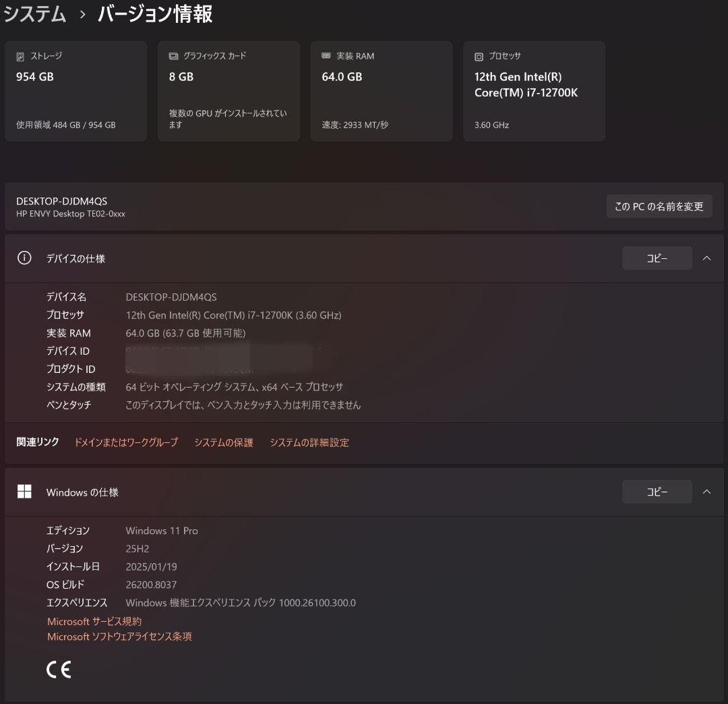This screenshot has width=728, height=704.
Task: Click the インストール日 label
Action: 73,566
